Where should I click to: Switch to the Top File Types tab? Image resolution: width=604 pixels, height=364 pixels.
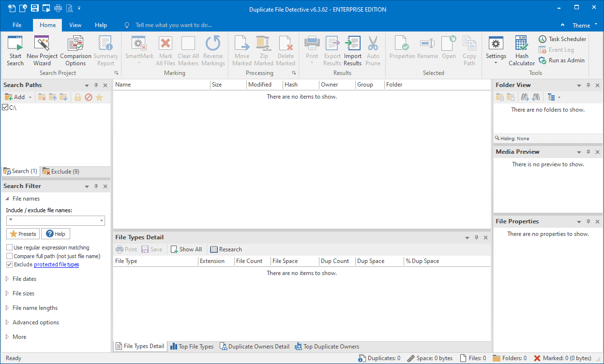pyautogui.click(x=192, y=346)
